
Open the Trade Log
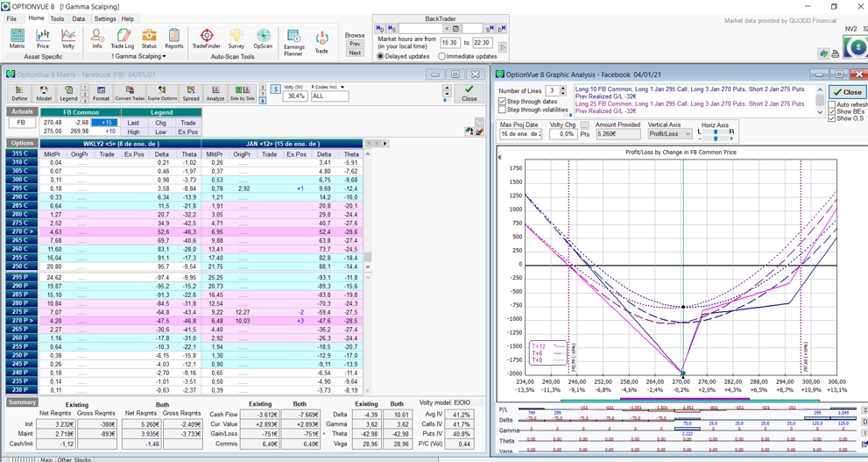tap(123, 39)
